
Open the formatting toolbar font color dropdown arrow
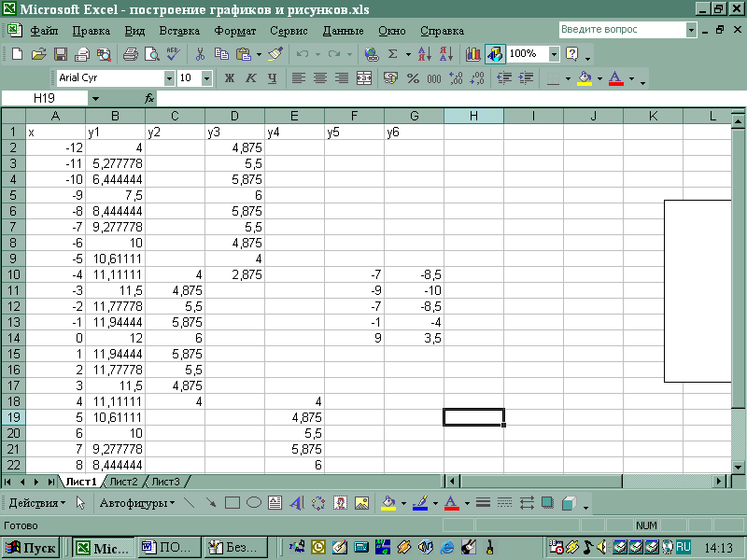coord(632,78)
